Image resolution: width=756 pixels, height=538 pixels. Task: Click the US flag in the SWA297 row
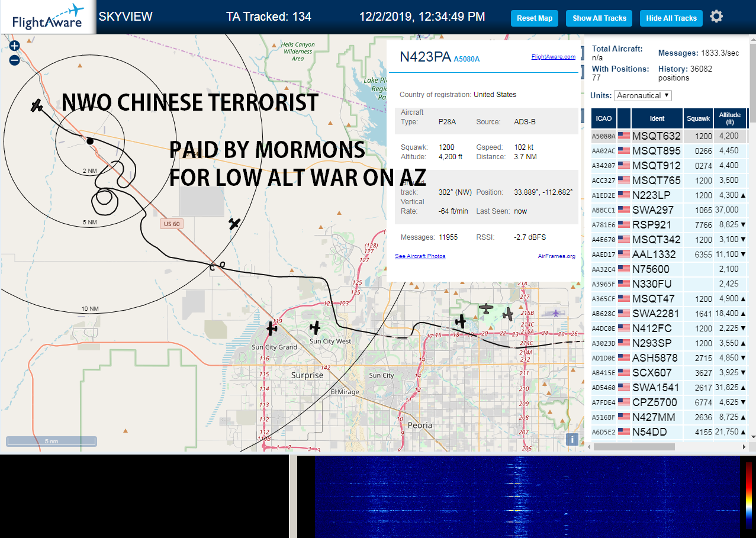coord(624,210)
